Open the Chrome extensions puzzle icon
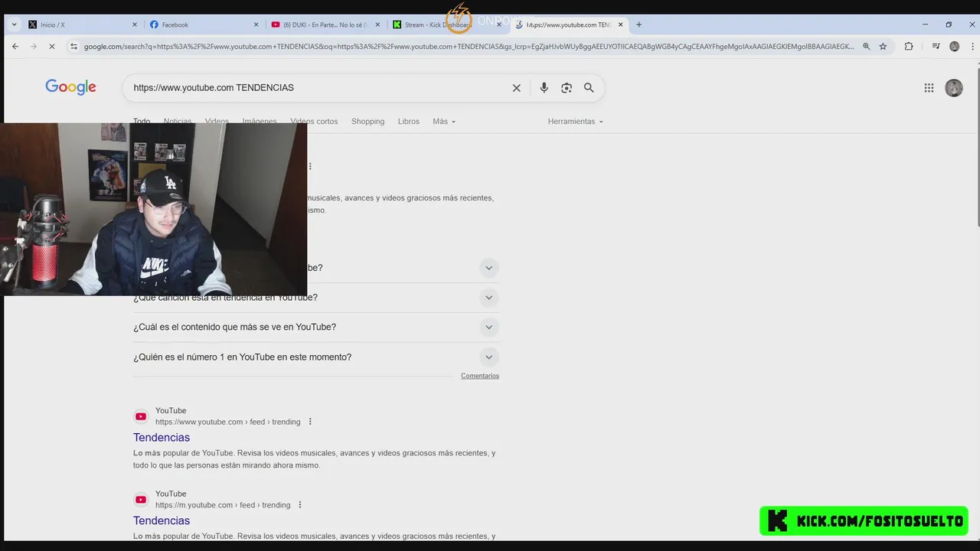 tap(909, 47)
